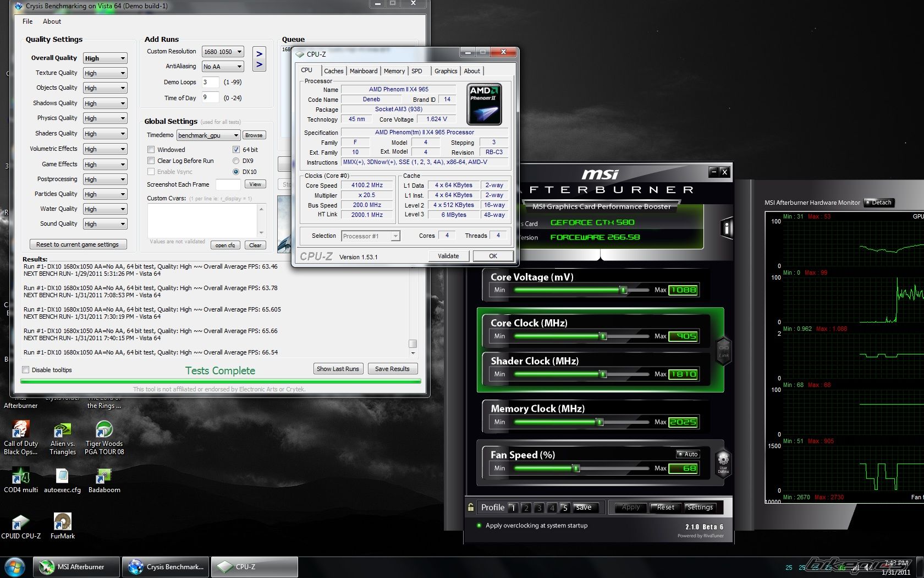This screenshot has width=924, height=578.
Task: Open Texture Quality dropdown
Action: [105, 73]
